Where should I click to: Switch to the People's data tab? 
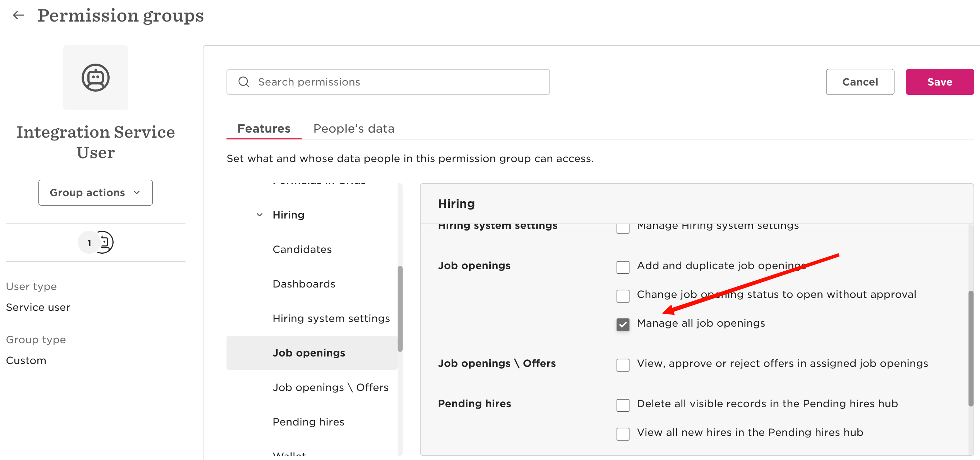[354, 129]
